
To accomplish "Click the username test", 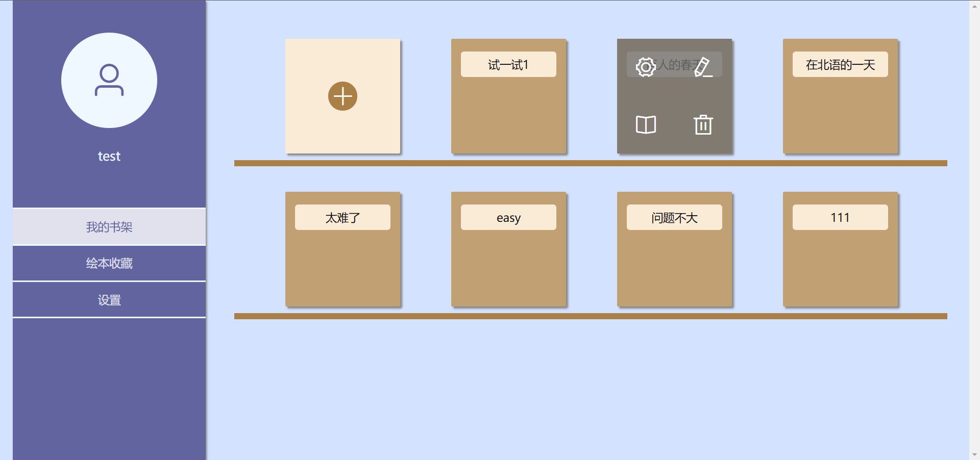I will pos(109,156).
